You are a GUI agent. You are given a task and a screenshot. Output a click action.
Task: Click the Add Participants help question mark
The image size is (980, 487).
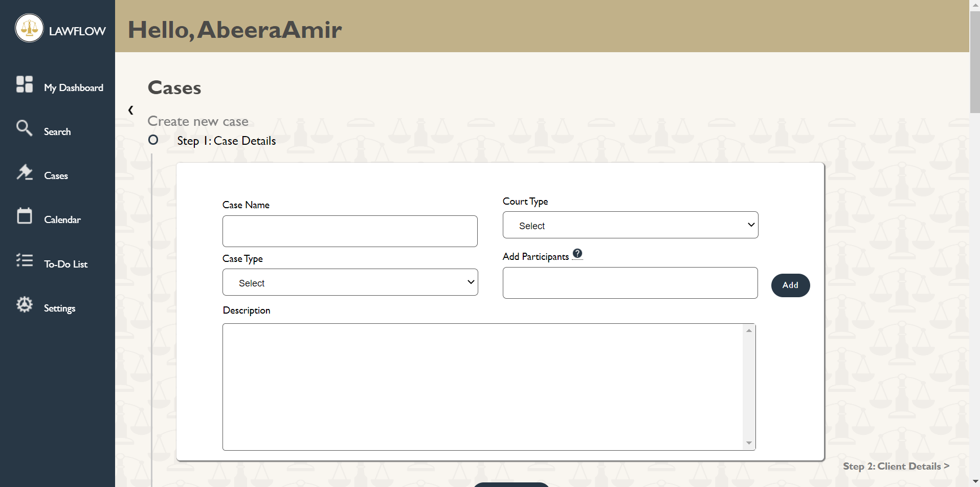578,253
